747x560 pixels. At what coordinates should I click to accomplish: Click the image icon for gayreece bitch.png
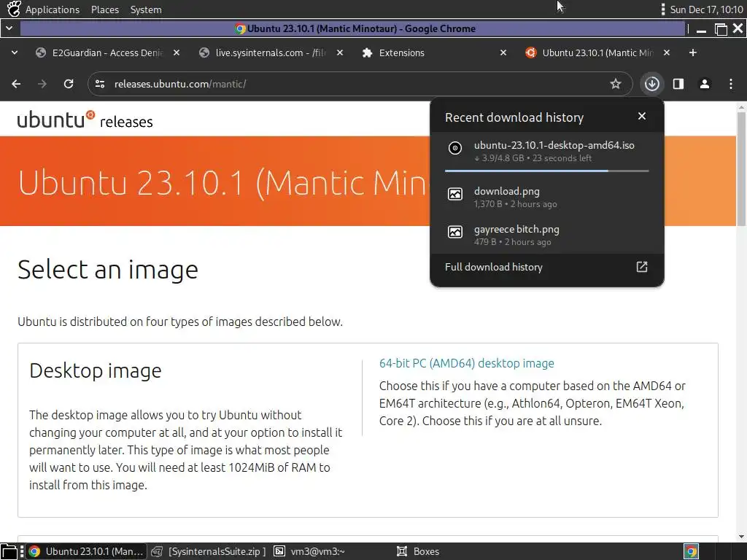pos(455,232)
